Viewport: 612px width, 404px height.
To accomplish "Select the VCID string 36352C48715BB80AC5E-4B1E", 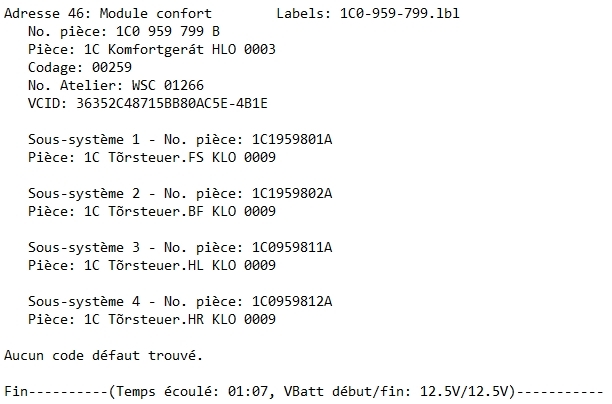I will click(x=176, y=103).
